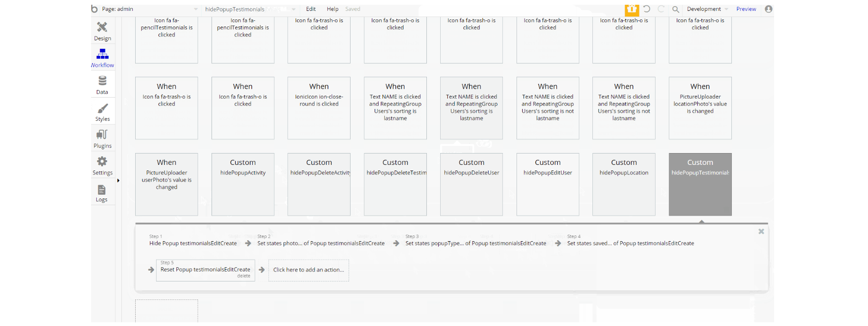This screenshot has height=326, width=868.
Task: Open the search magnifier icon
Action: (x=675, y=9)
